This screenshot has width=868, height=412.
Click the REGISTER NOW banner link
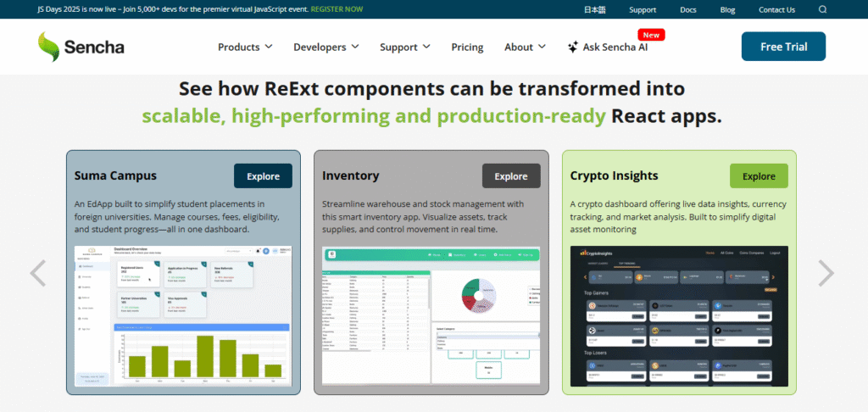pyautogui.click(x=337, y=9)
